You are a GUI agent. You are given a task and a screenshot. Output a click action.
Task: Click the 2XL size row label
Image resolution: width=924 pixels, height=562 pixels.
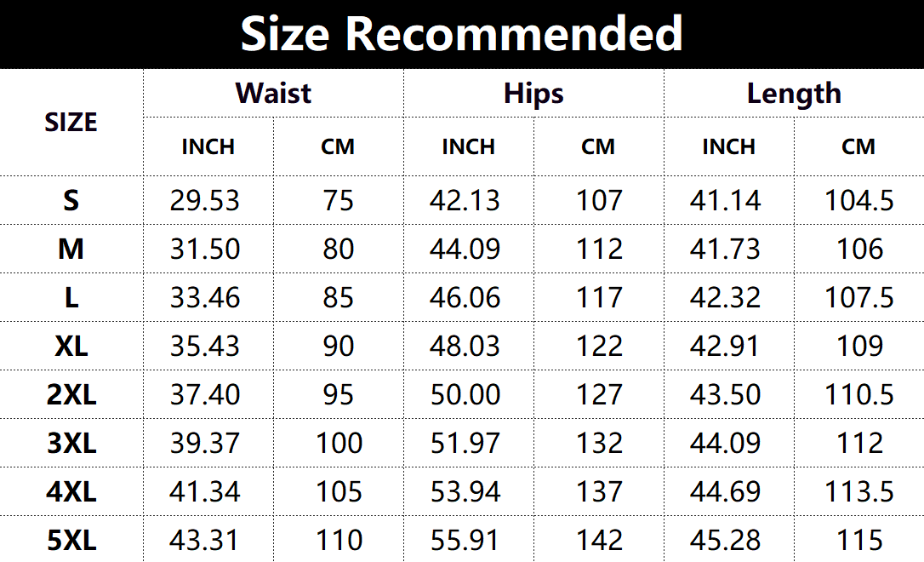pyautogui.click(x=71, y=395)
